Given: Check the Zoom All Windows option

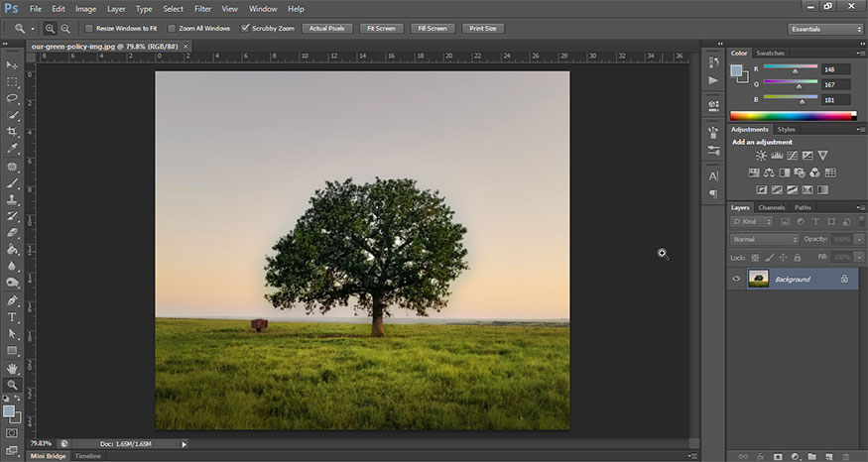Looking at the screenshot, I should 172,29.
